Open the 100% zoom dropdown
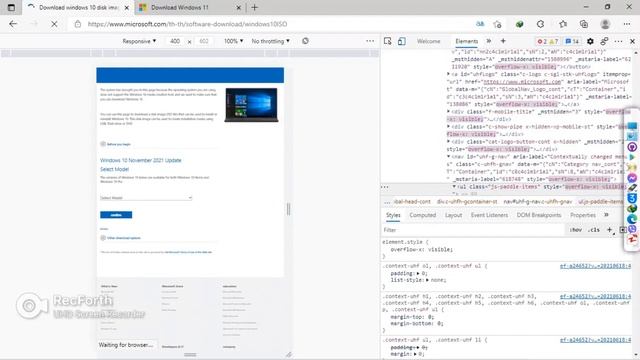Image resolution: width=640 pixels, height=360 pixels. click(x=233, y=41)
